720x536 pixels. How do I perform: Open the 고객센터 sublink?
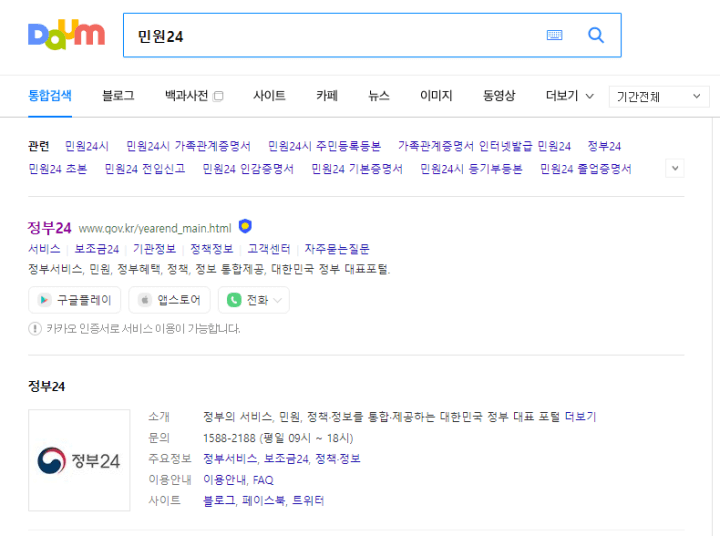click(269, 249)
